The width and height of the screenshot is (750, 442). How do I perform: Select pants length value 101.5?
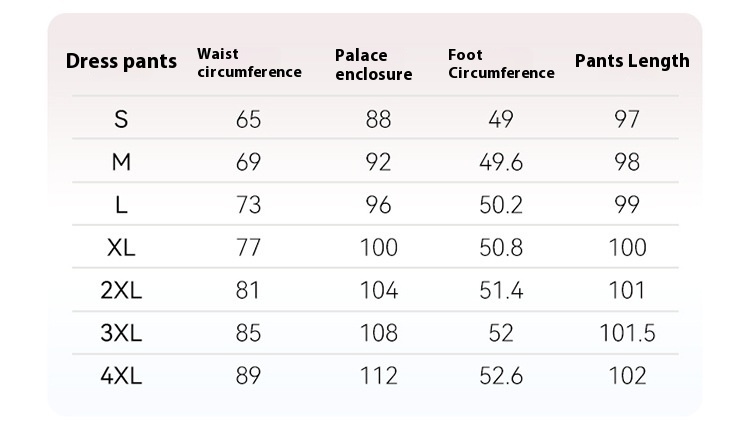[x=627, y=333]
